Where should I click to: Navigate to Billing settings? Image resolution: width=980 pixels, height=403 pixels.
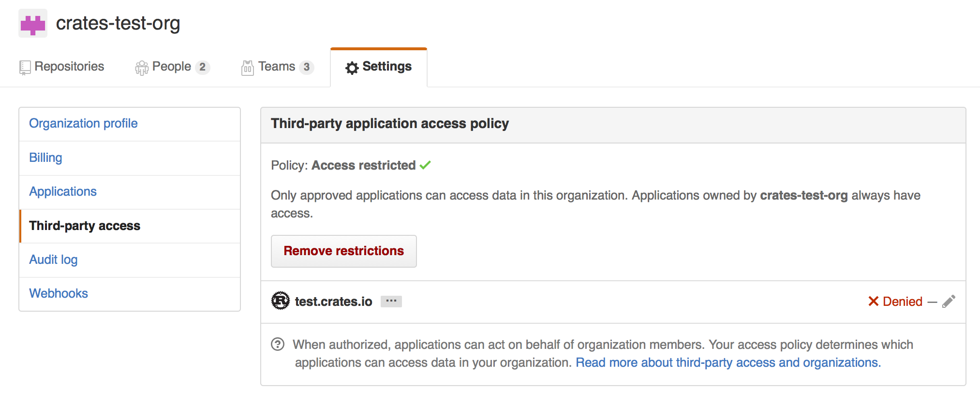point(45,158)
